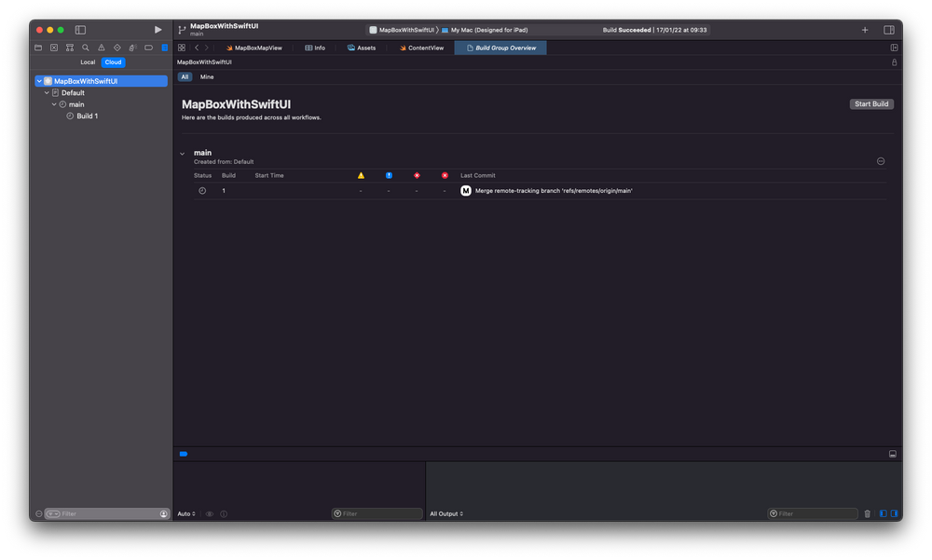
Task: Open the Debug navigator icon
Action: point(132,48)
